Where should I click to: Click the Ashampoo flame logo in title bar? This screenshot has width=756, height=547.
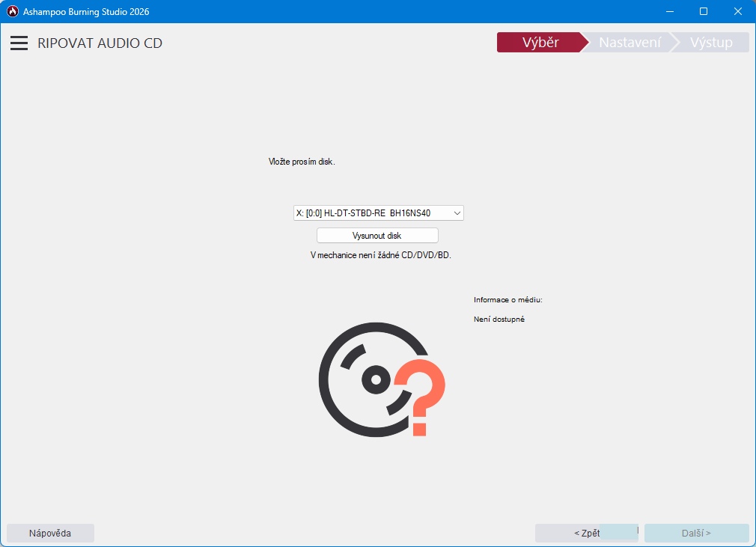12,11
